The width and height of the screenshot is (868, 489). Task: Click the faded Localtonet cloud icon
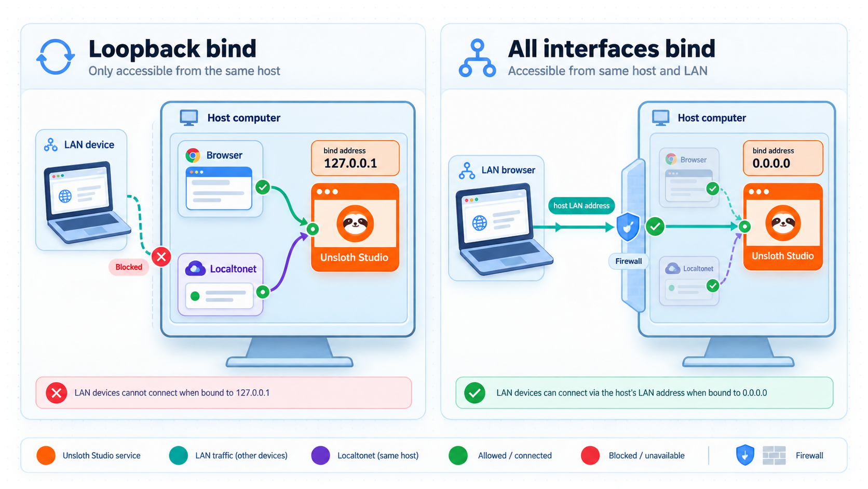point(673,269)
